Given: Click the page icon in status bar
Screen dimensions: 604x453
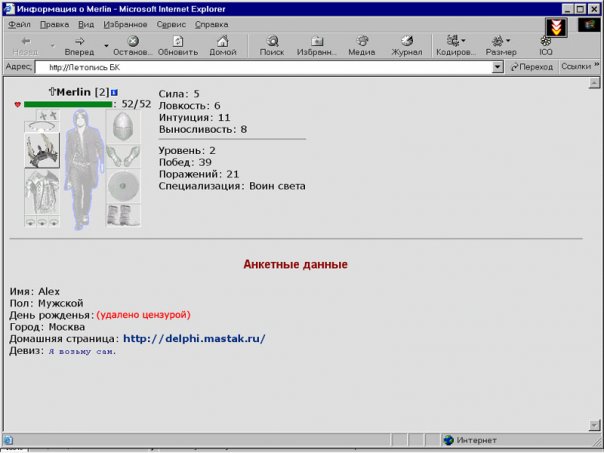Looking at the screenshot, I should 8,440.
